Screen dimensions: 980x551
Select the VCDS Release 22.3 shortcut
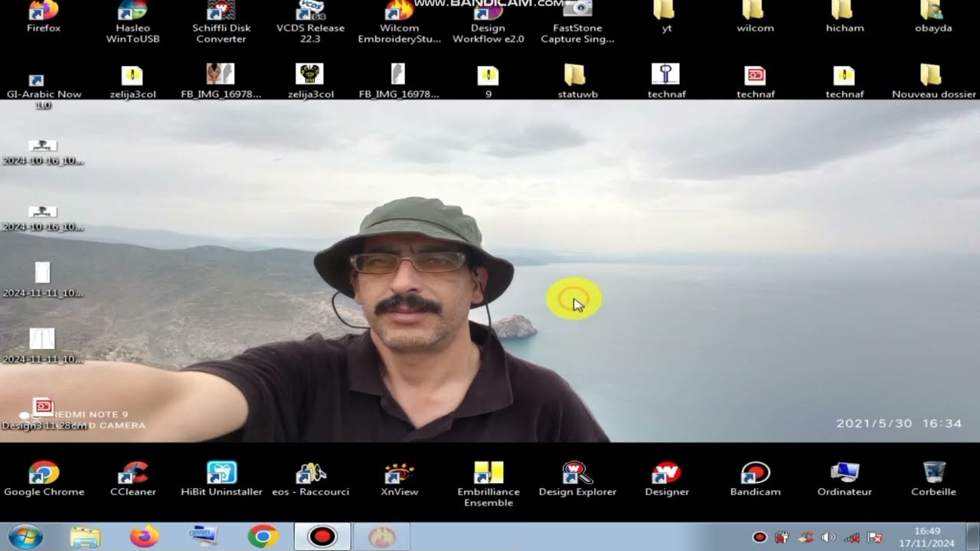pyautogui.click(x=310, y=22)
